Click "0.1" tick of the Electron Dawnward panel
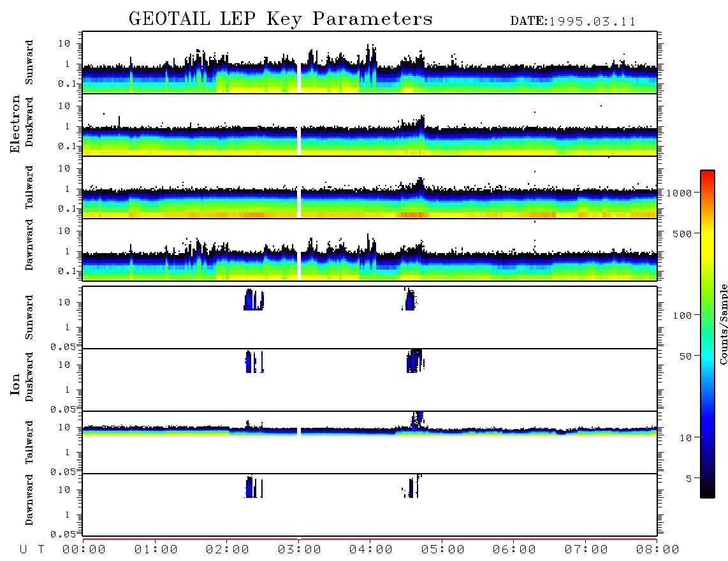This screenshot has height=561, width=728. coord(67,271)
